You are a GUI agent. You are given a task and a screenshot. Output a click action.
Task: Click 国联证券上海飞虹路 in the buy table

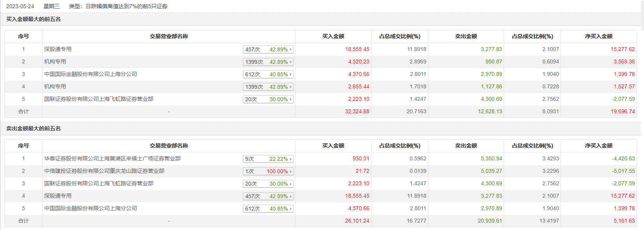99,99
